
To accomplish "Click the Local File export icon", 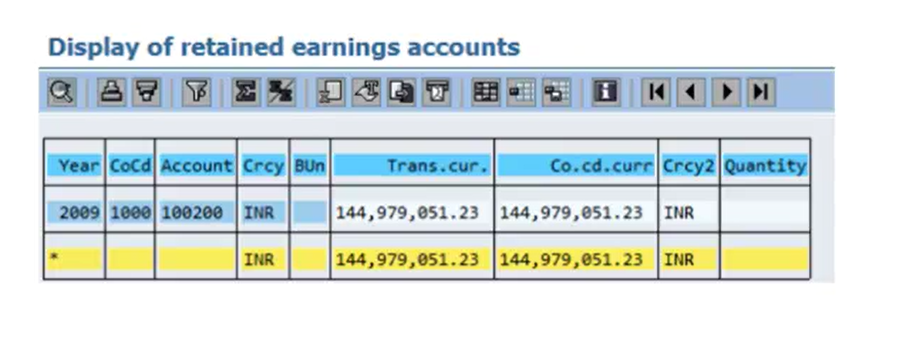I will click(401, 92).
